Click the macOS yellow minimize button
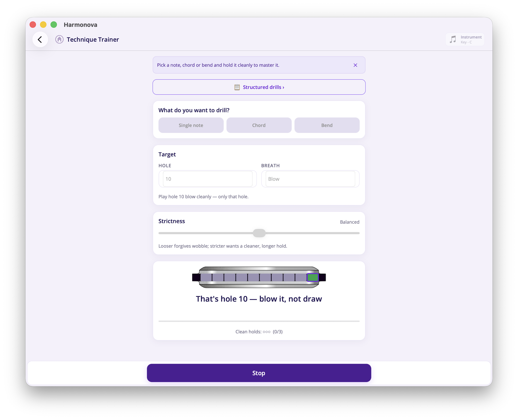This screenshot has width=518, height=420. point(43,25)
